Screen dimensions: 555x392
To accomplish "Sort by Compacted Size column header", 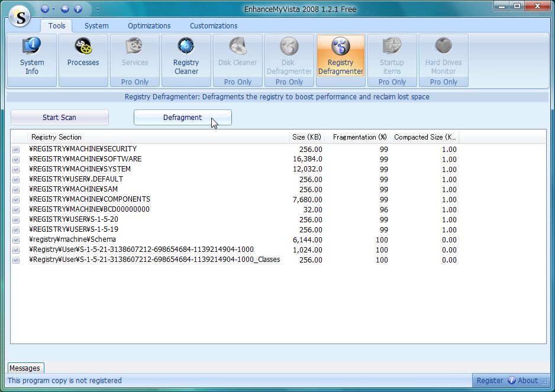I will (425, 137).
